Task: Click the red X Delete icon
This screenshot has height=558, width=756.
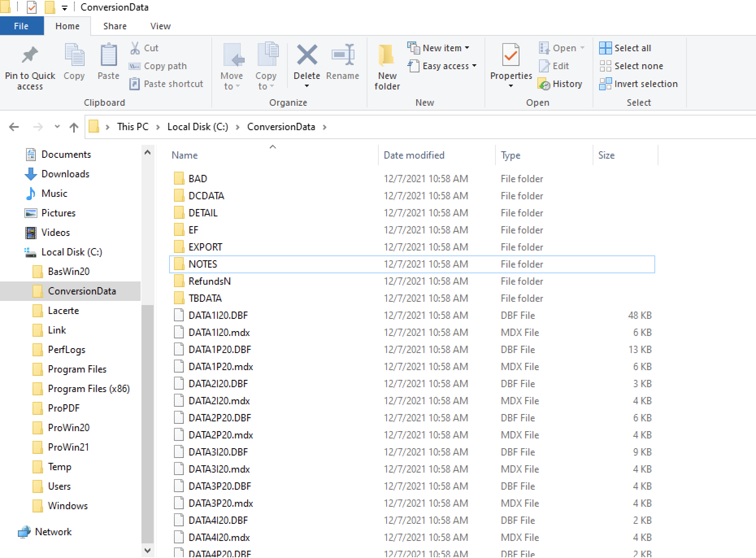Action: click(x=307, y=55)
